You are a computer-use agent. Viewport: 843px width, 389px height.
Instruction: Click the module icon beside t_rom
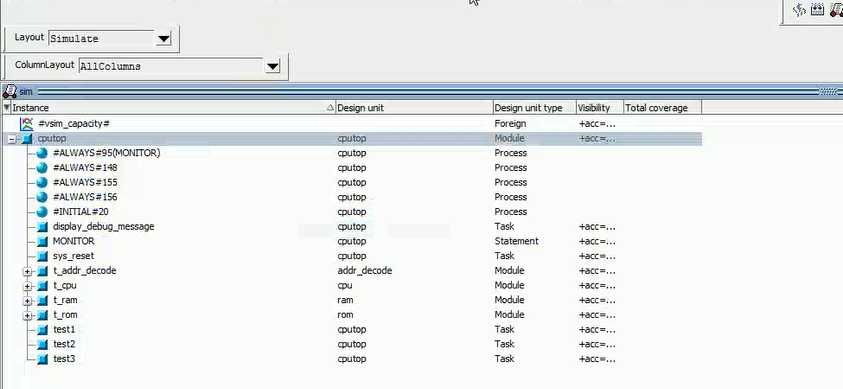(x=42, y=315)
